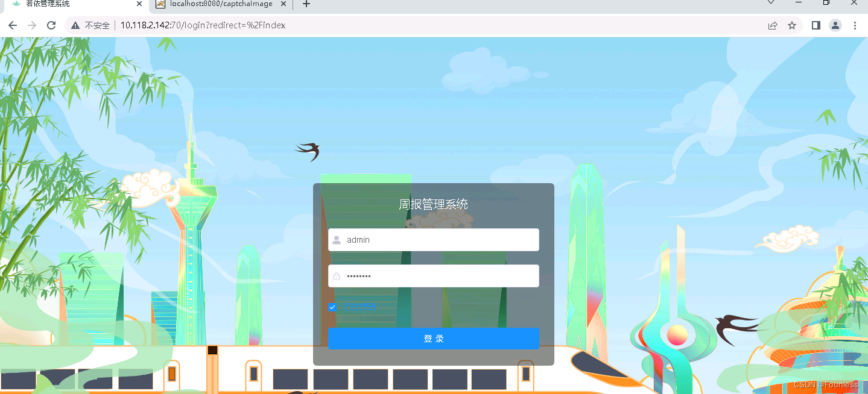This screenshot has width=868, height=394.
Task: Toggle the browser side panel
Action: [816, 25]
